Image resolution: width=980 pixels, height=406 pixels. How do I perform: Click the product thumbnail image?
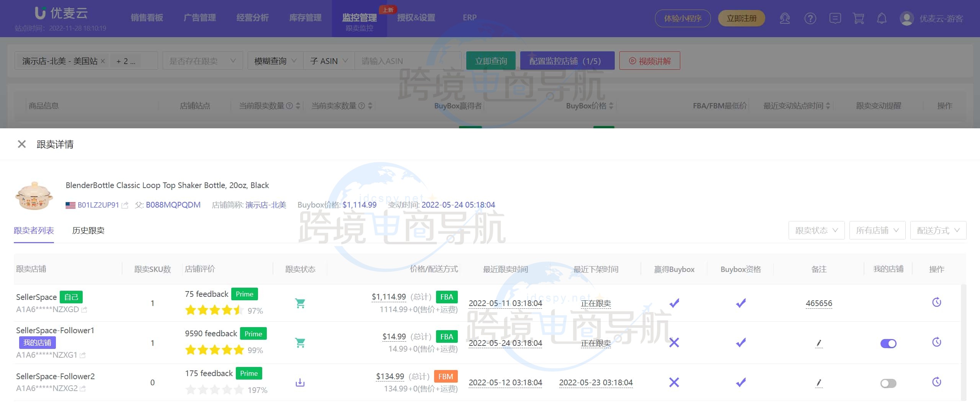(34, 195)
